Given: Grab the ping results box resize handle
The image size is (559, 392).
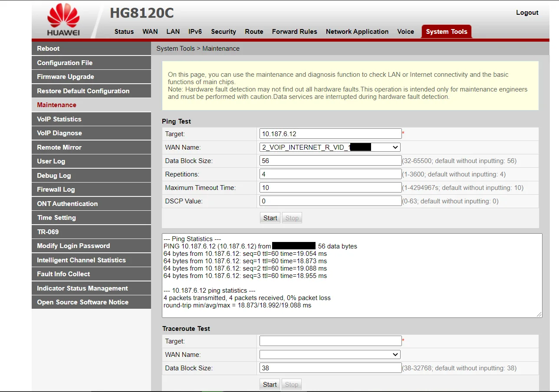Looking at the screenshot, I should (539, 314).
